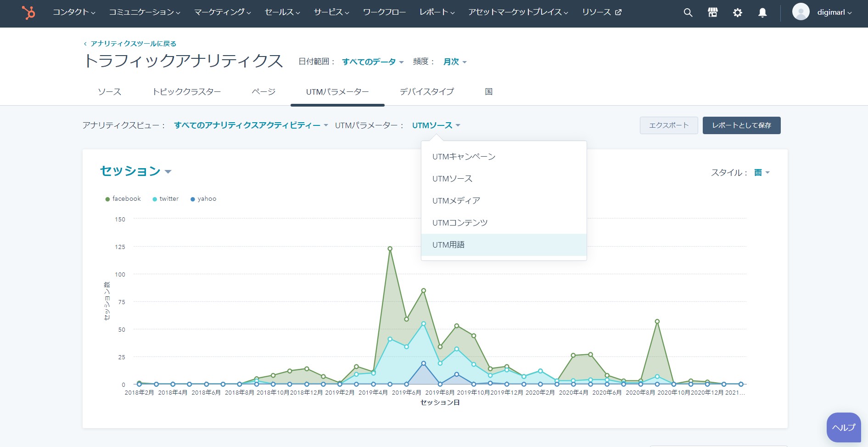
Task: Click the エクスポート button
Action: [x=669, y=125]
